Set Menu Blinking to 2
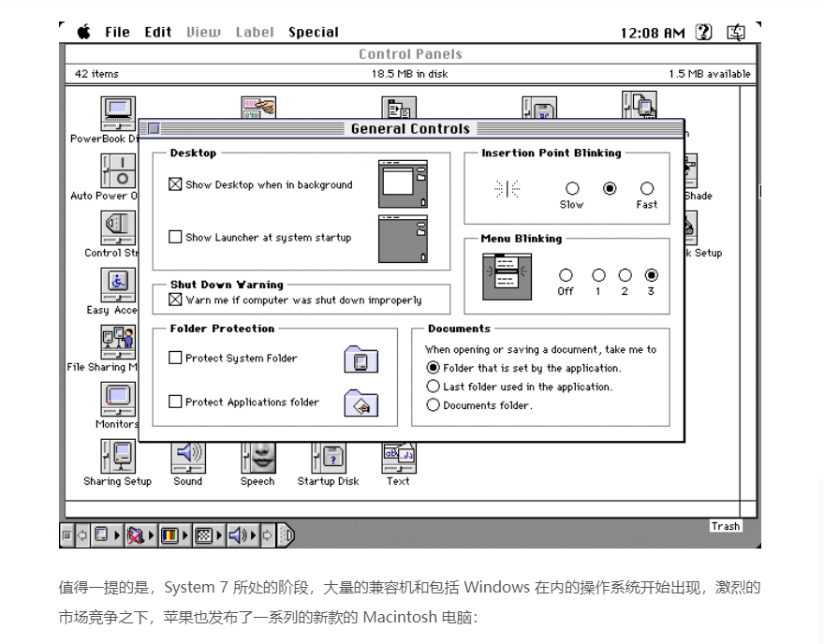The width and height of the screenshot is (824, 644). (625, 275)
